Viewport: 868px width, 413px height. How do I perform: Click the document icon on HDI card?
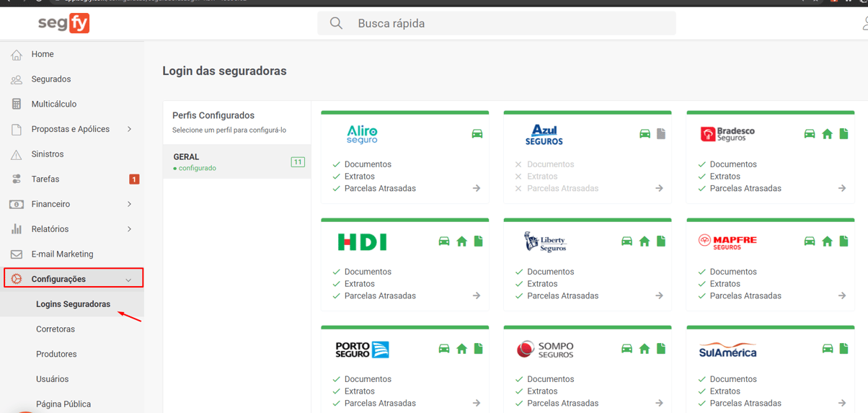479,241
